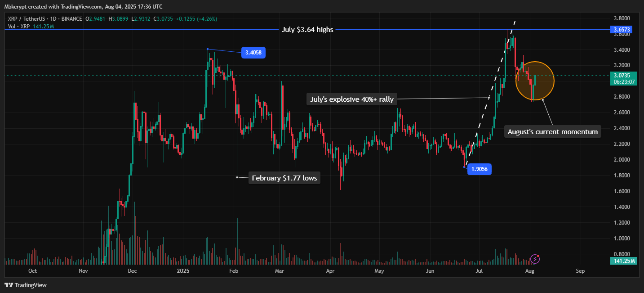The height and width of the screenshot is (293, 644).
Task: Expand the 1.9056 low price label
Action: click(479, 169)
